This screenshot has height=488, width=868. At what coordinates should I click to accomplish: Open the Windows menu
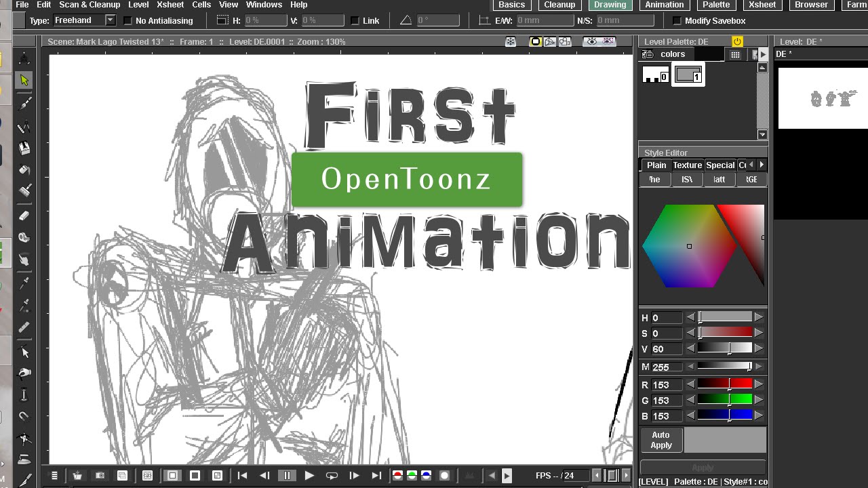pos(264,5)
